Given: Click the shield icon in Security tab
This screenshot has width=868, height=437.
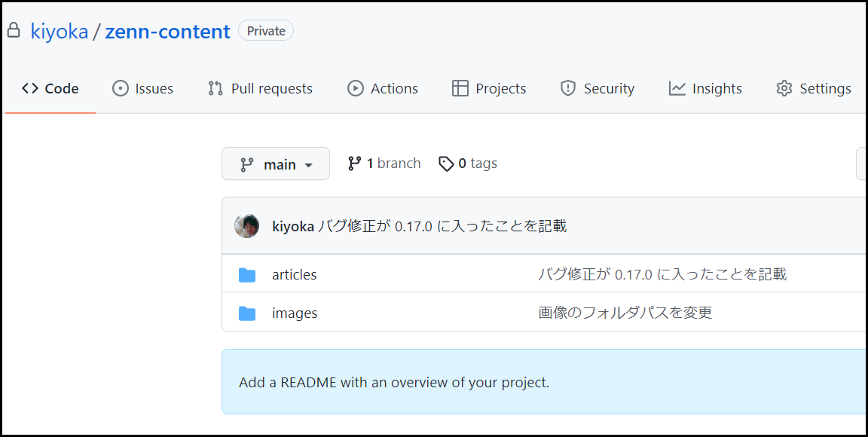Looking at the screenshot, I should pyautogui.click(x=568, y=89).
